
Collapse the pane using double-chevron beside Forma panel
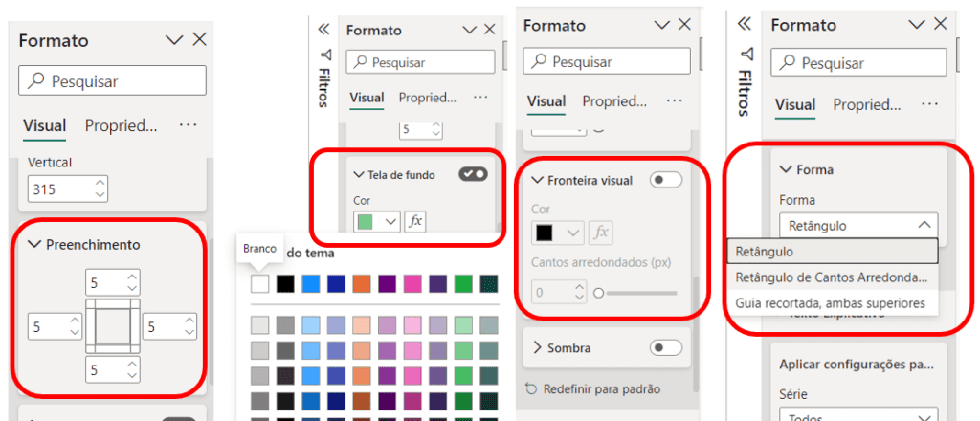coord(743,24)
